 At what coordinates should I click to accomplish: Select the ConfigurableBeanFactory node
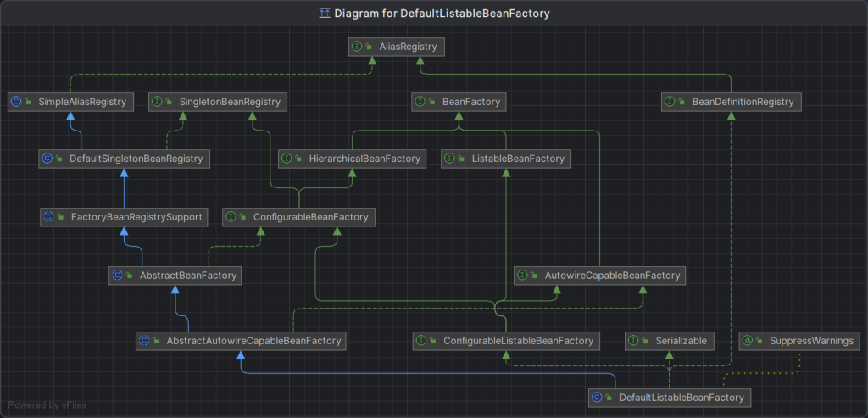click(299, 217)
